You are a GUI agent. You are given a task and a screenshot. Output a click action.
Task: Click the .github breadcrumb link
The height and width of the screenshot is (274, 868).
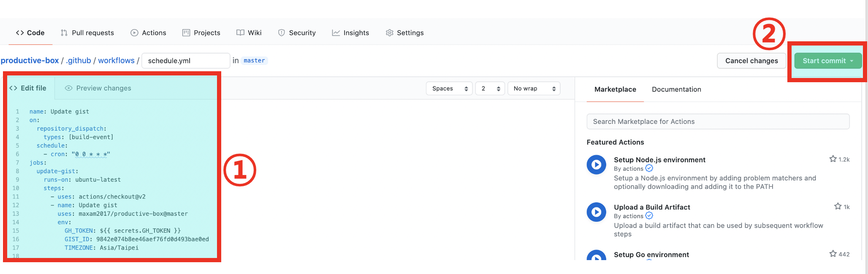tap(79, 61)
